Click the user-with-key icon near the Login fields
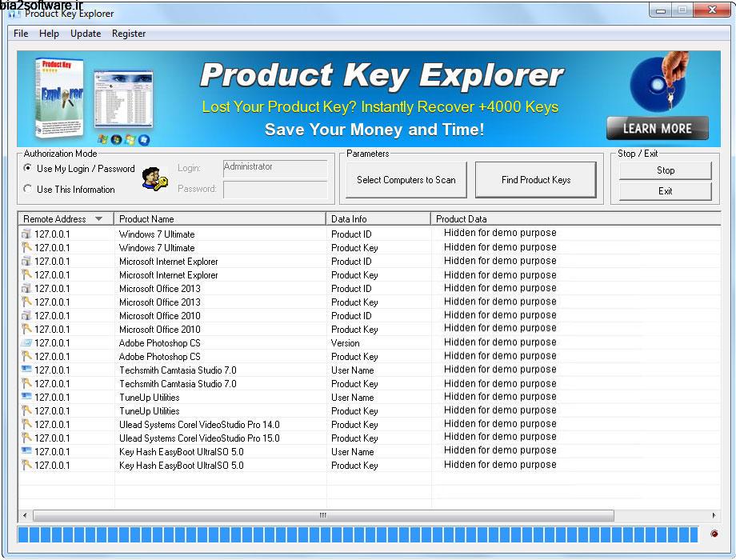Screen dimensions: 736x560 coord(152,178)
